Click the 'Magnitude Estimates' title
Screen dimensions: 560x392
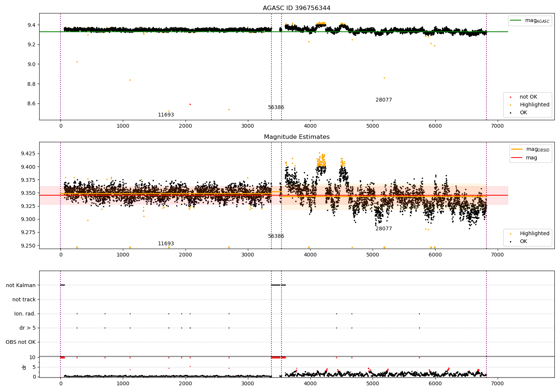[x=296, y=137]
